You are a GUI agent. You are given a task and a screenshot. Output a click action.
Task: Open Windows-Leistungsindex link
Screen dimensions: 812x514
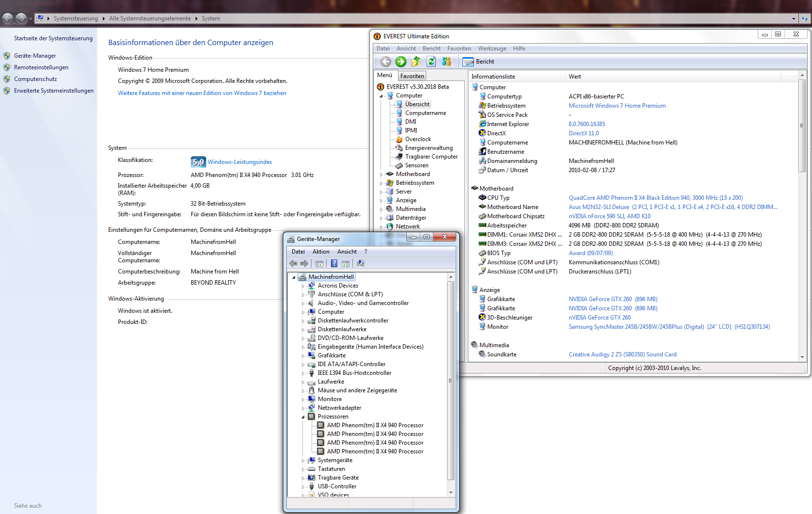coord(240,162)
